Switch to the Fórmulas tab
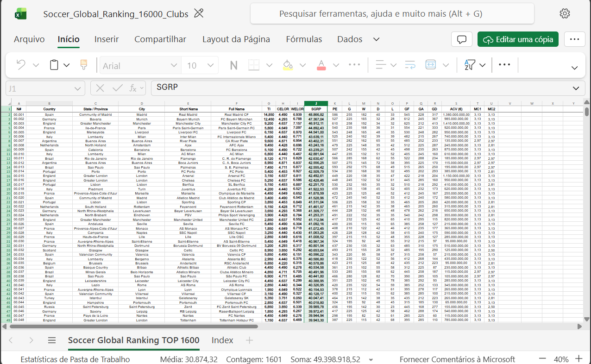 (x=304, y=39)
